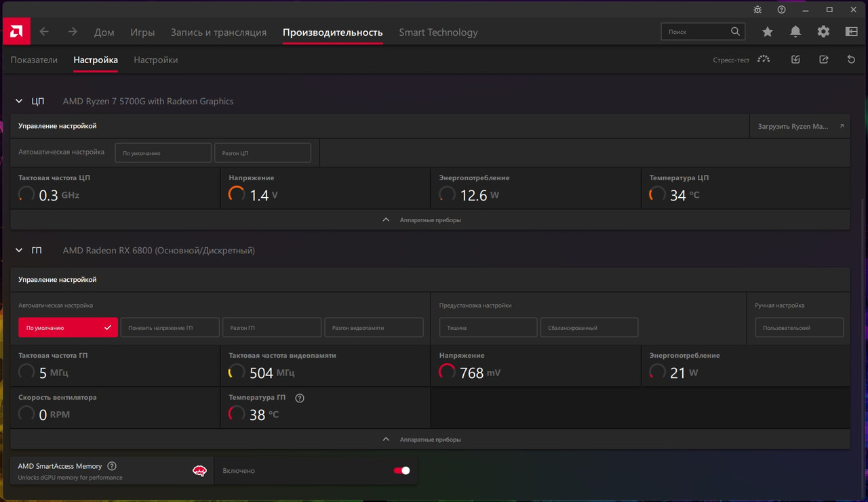The image size is (868, 502).
Task: Open the Игры tab
Action: (142, 32)
